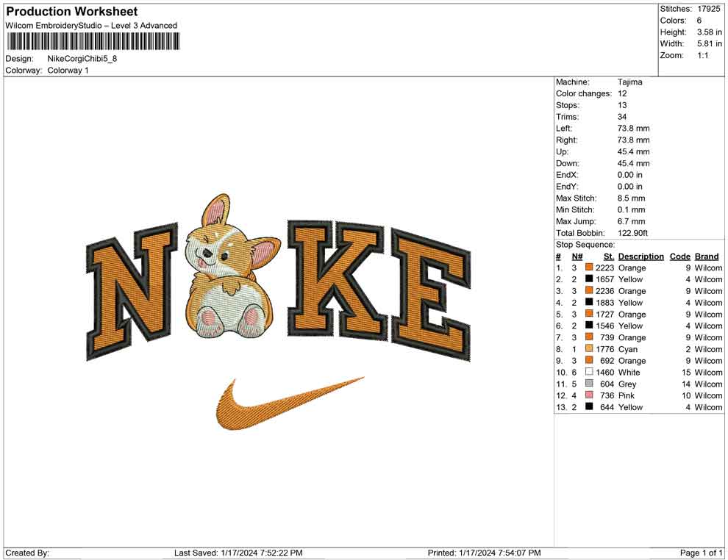Click the Description column header
Image resolution: width=728 pixels, height=560 pixels.
point(640,256)
